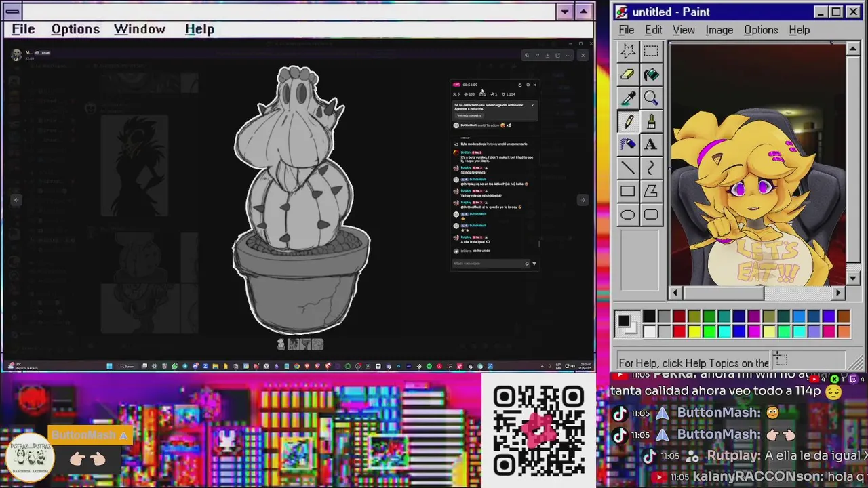Pick black in the Paint palette
Screen dimensions: 868x488
(x=649, y=317)
